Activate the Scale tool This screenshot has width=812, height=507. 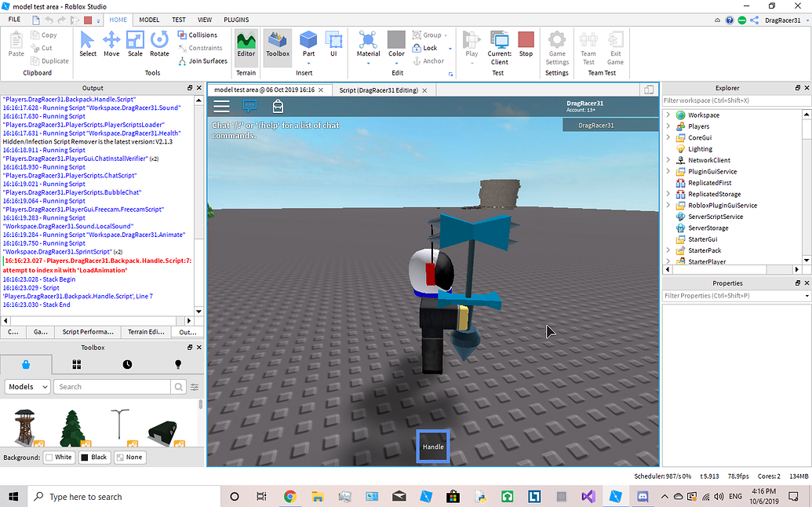[135, 44]
